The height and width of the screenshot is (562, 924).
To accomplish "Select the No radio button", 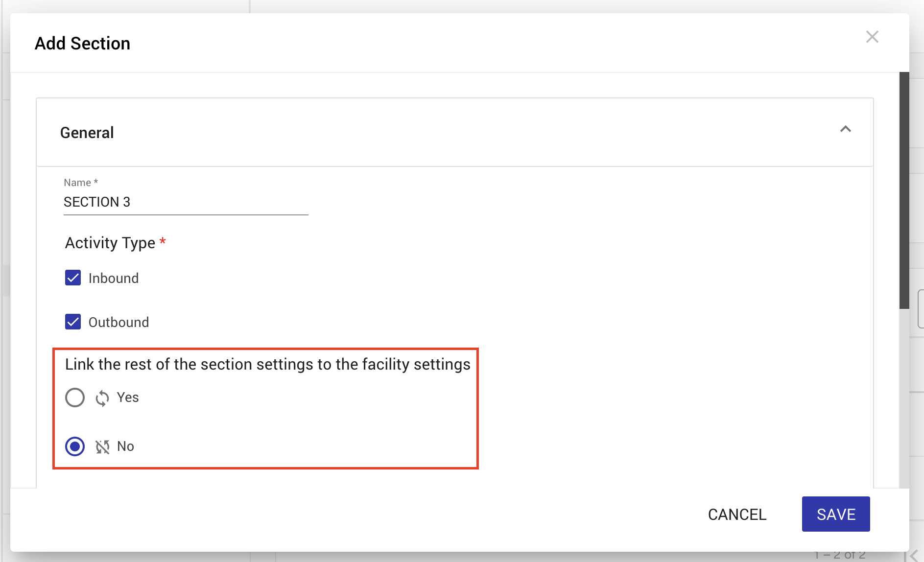I will pos(75,446).
